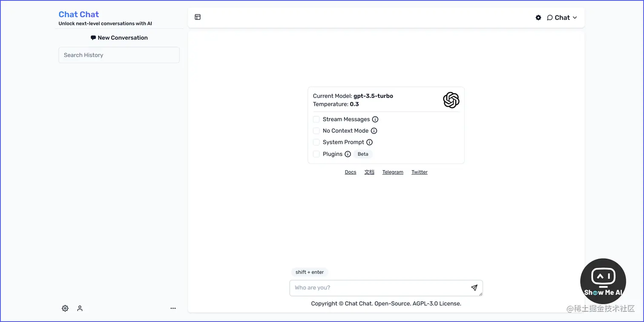Start a New Conversation
Image resolution: width=644 pixels, height=322 pixels.
(119, 37)
